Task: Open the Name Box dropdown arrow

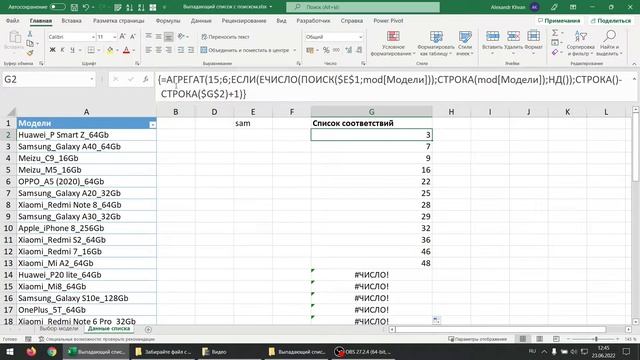Action: pos(92,79)
